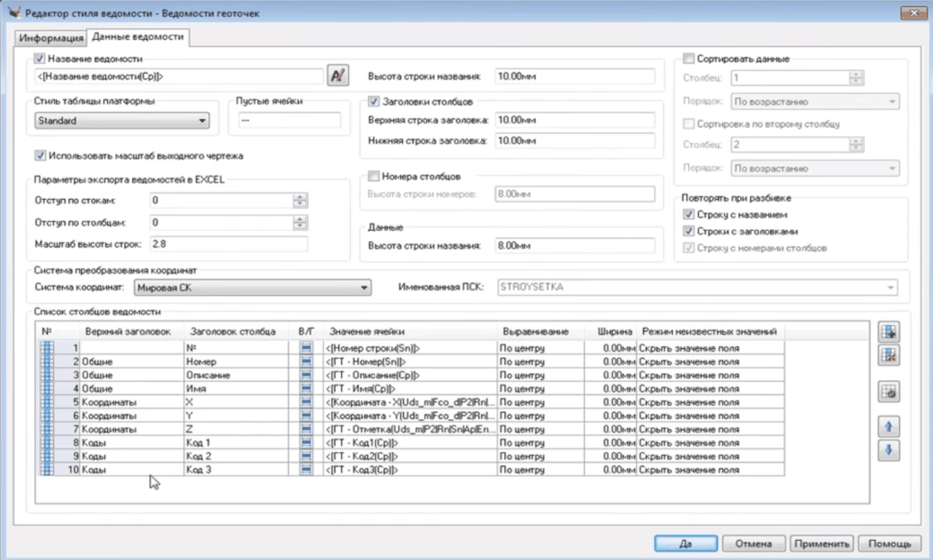Close the style editor dialog window
Image resolution: width=933 pixels, height=560 pixels.
914,13
